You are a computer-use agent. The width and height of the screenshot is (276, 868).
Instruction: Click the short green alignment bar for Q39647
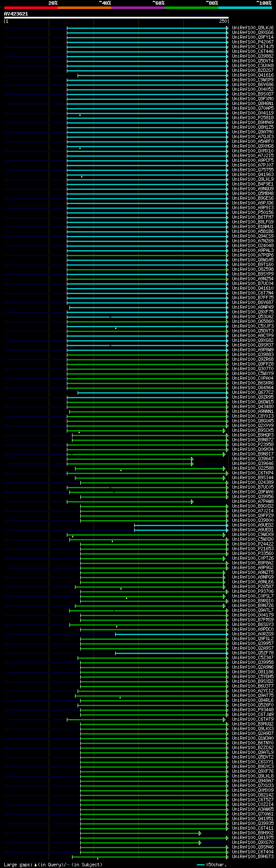[x=130, y=459]
